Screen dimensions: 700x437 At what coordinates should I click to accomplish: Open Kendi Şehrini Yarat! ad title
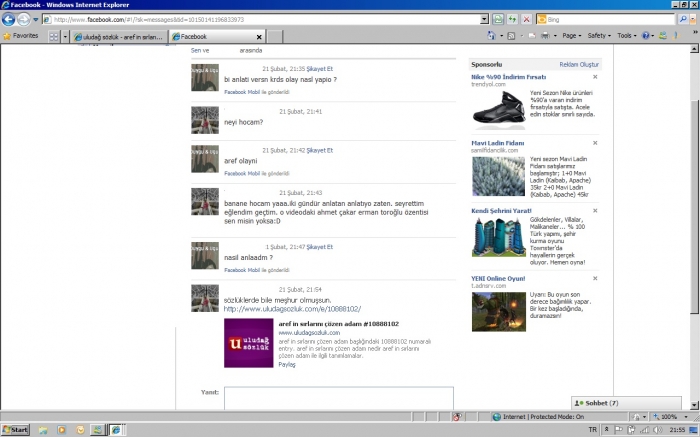pos(501,211)
